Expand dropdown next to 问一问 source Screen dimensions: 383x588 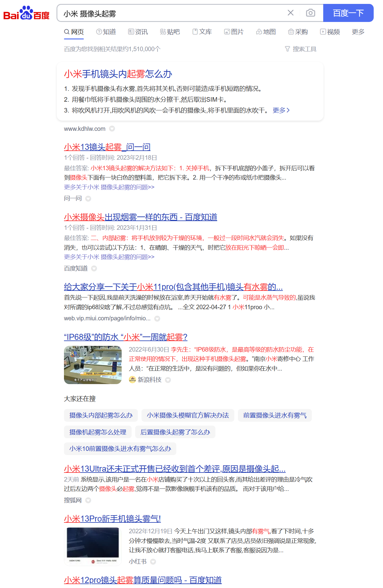(x=88, y=199)
